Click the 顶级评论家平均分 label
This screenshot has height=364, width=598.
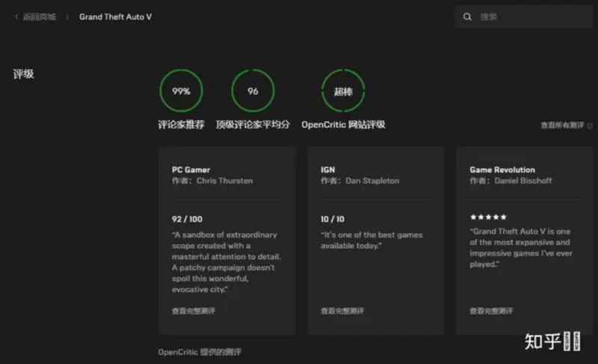[x=253, y=125]
